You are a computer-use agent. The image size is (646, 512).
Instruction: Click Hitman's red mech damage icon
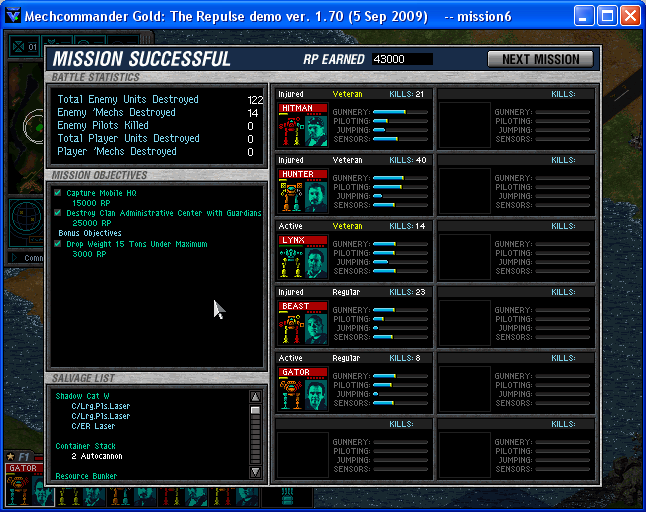pyautogui.click(x=292, y=131)
